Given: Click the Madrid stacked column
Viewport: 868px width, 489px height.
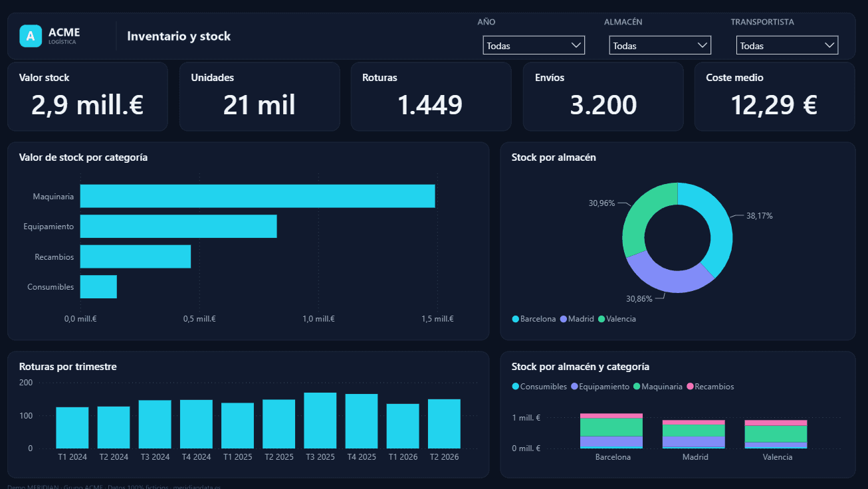Looking at the screenshot, I should pyautogui.click(x=694, y=435).
